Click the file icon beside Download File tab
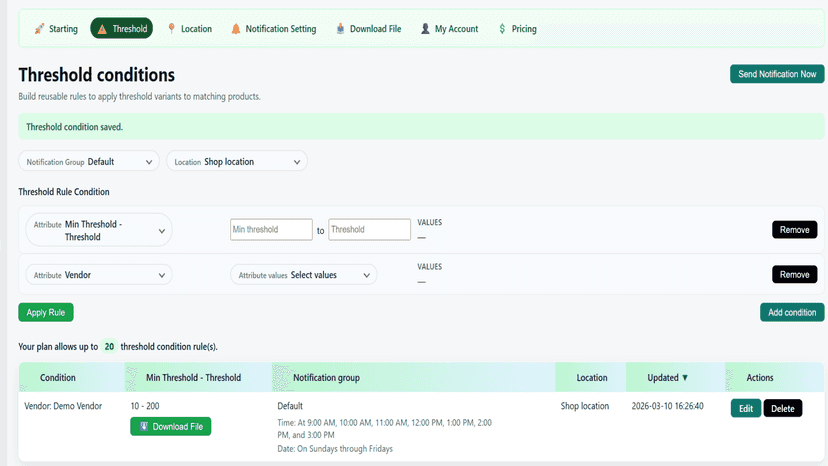Image resolution: width=828 pixels, height=466 pixels. coord(340,29)
